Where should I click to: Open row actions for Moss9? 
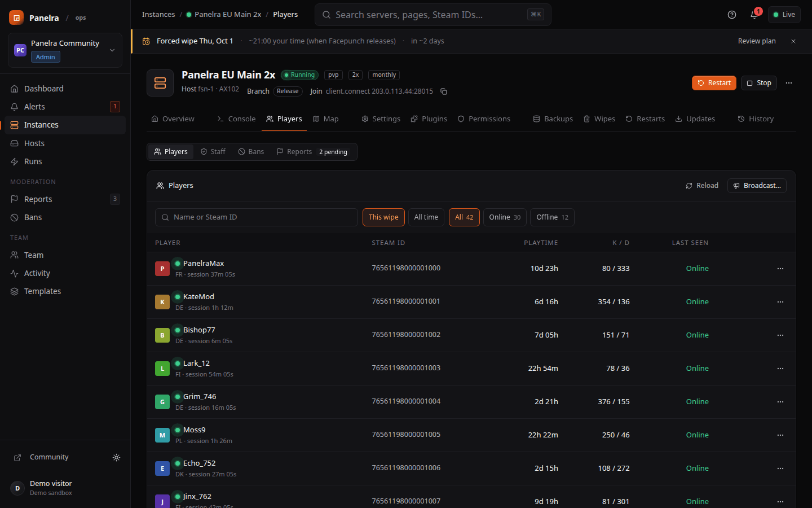780,435
